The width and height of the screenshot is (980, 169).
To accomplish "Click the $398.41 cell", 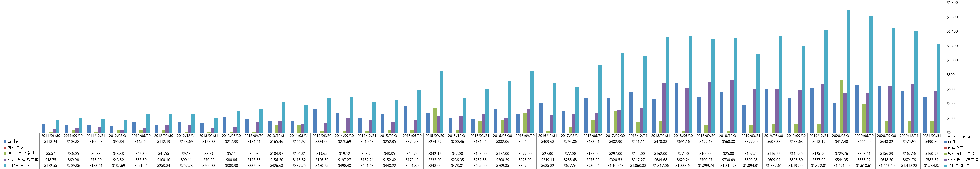I will 864,154.
